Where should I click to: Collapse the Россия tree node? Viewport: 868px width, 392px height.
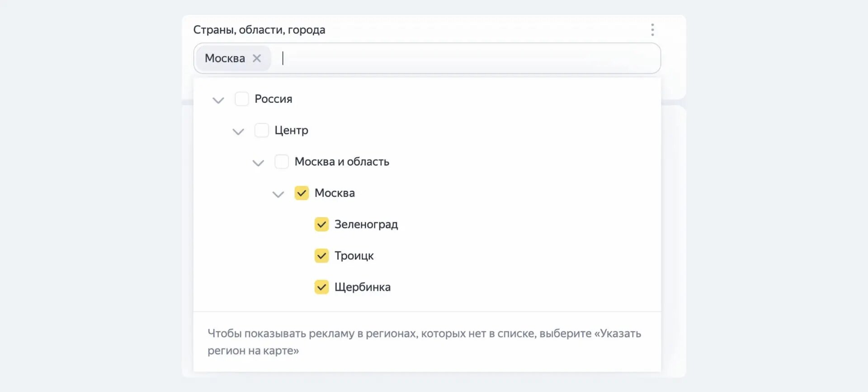(218, 100)
